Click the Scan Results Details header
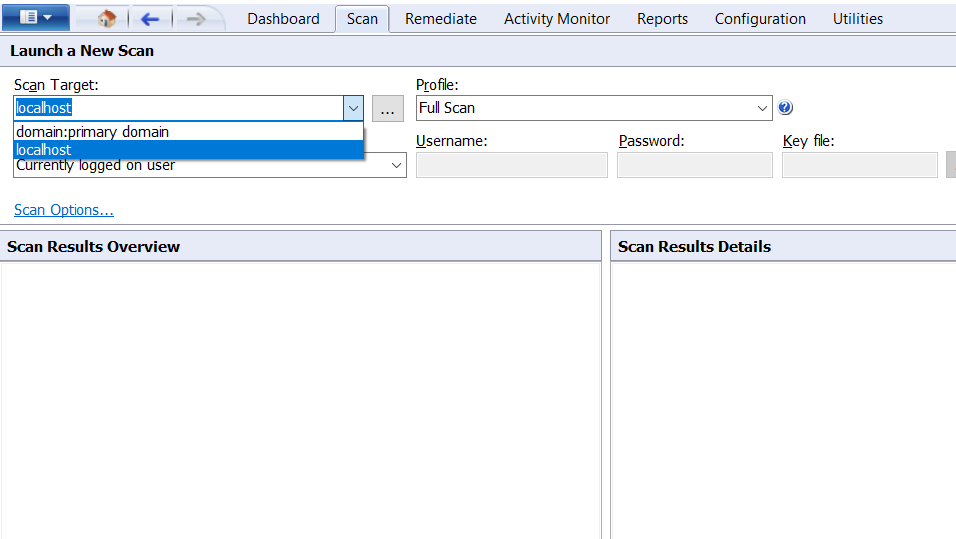The width and height of the screenshot is (956, 539). pos(783,246)
